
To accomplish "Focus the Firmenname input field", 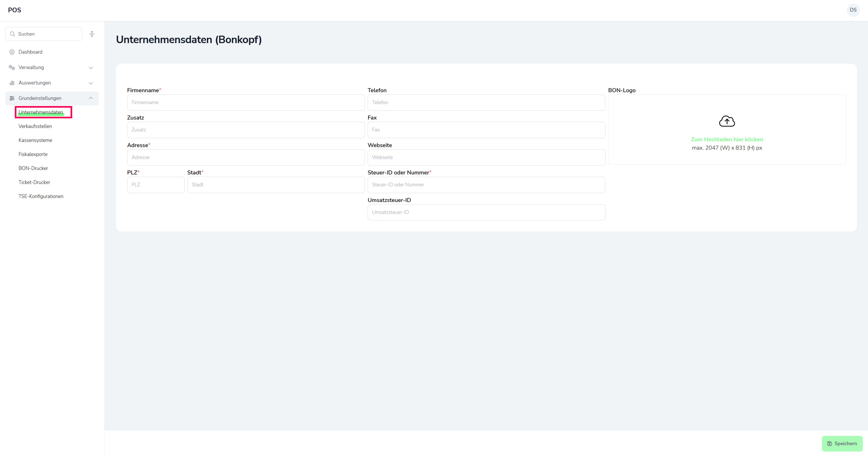I will (246, 103).
